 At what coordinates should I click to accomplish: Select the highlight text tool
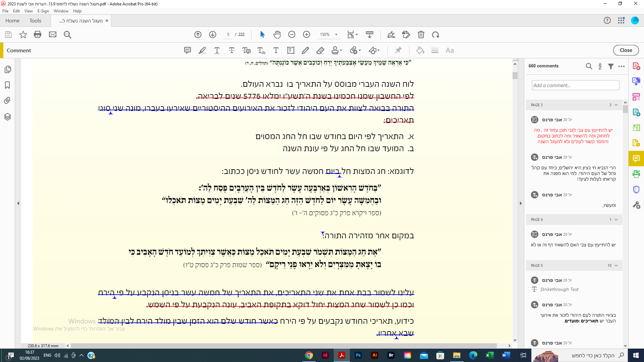[x=202, y=50]
